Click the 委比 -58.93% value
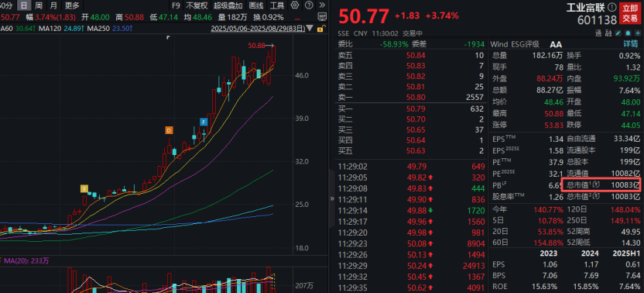The image size is (644, 293). pyautogui.click(x=395, y=44)
